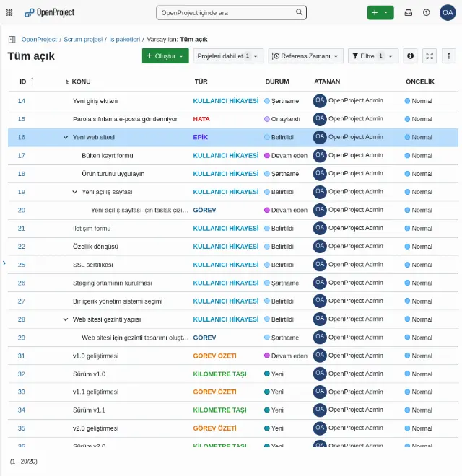Click the Onaylandı status in row 15
The image size is (462, 476).
(285, 119)
